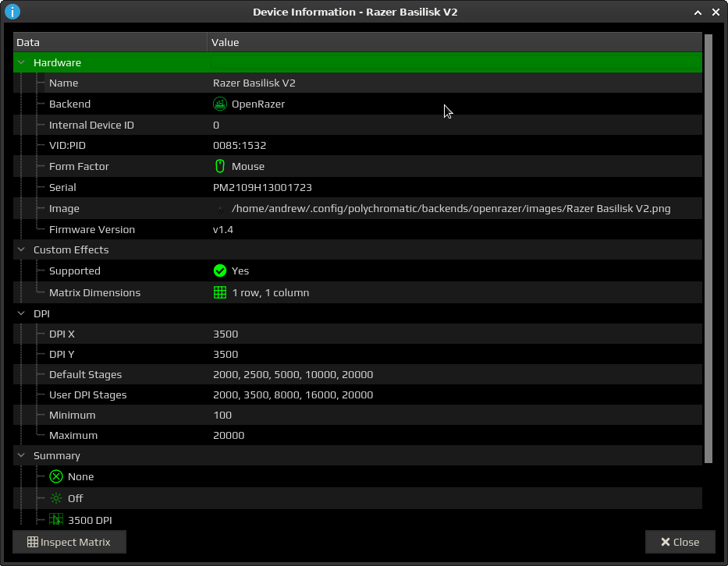The image size is (728, 566).
Task: Click the vertical scrollbar on the right
Action: (x=708, y=234)
